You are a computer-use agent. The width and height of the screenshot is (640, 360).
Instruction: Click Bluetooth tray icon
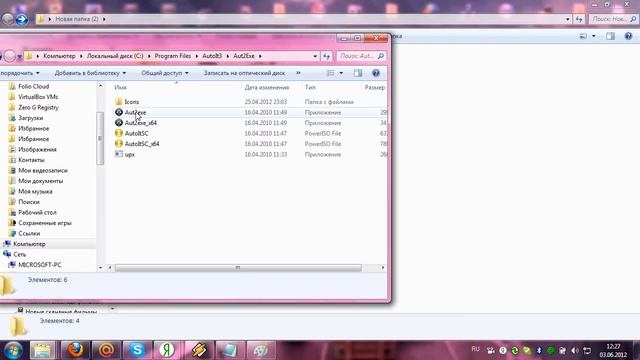point(539,351)
